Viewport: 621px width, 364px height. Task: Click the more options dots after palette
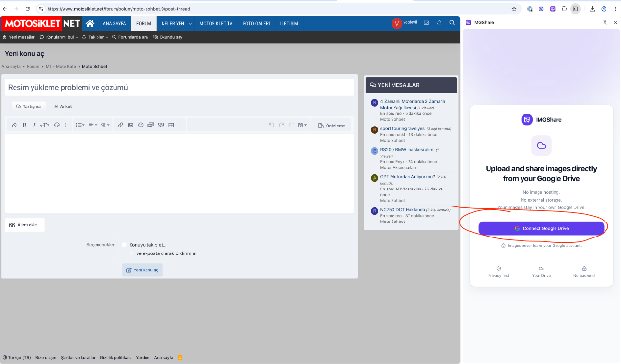[66, 125]
